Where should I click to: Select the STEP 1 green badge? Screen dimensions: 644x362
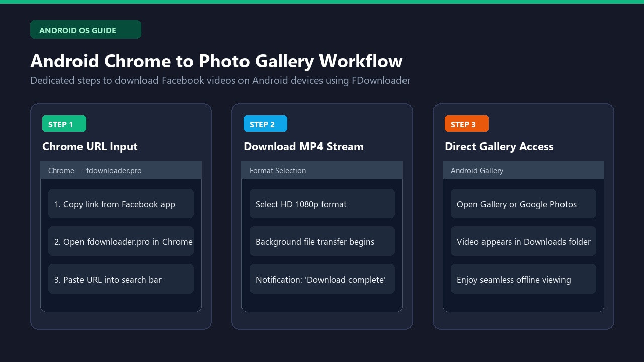[x=64, y=124]
